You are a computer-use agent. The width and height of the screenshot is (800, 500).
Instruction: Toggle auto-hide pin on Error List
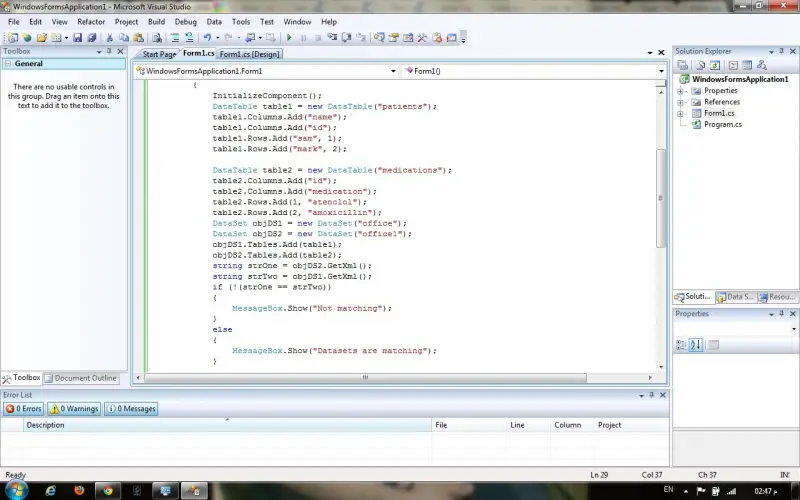tap(652, 395)
